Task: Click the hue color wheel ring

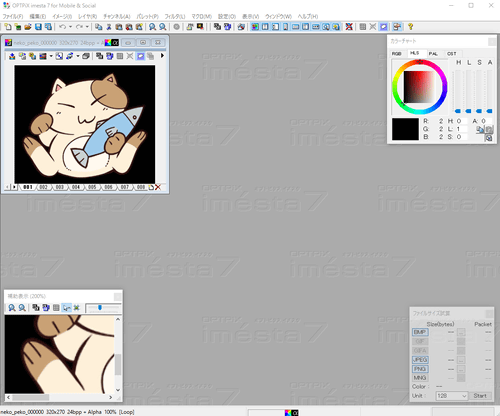Action: pos(420,63)
